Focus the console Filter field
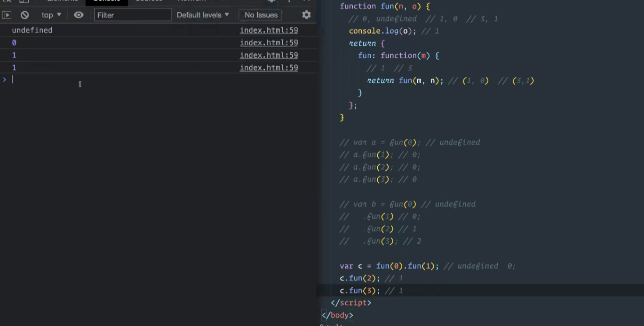Screen dimensions: 644x326 tap(133, 15)
